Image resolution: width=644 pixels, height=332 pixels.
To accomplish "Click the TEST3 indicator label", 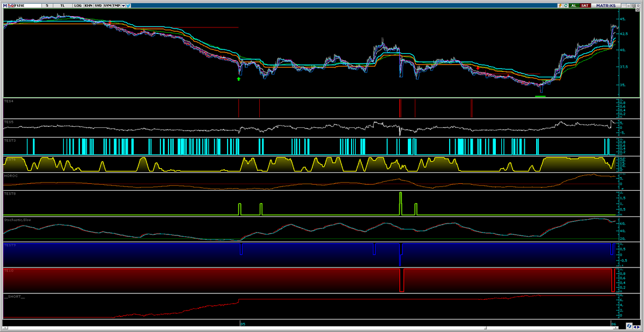I will [10, 140].
